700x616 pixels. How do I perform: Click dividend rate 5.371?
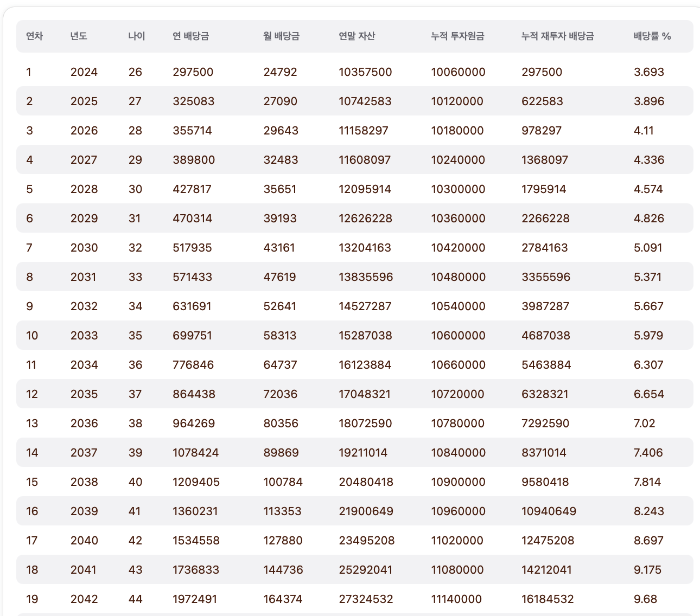(x=648, y=277)
